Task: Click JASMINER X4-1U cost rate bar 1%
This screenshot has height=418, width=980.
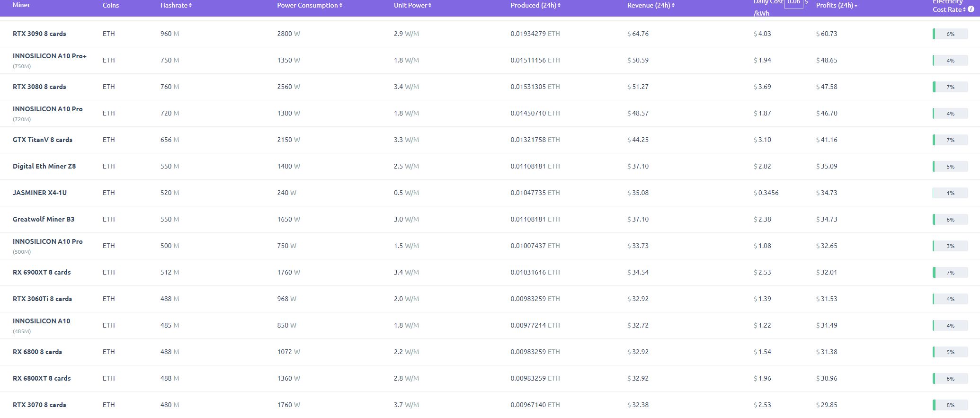Action: 950,193
